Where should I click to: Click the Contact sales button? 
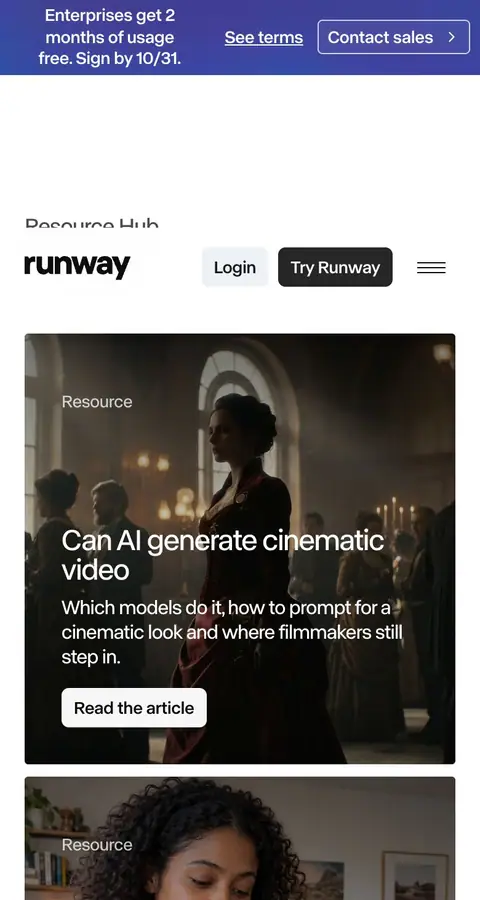394,37
